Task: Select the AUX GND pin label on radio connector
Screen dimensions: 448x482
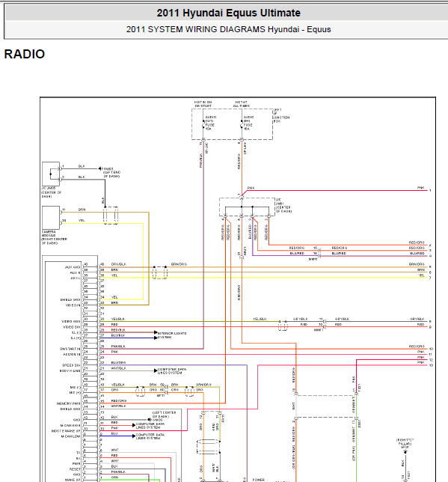Action: click(x=73, y=266)
